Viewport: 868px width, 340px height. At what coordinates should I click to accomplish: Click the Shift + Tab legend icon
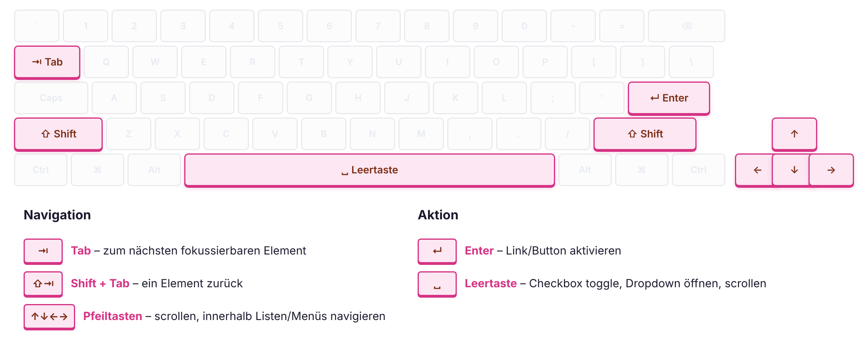[x=43, y=284]
